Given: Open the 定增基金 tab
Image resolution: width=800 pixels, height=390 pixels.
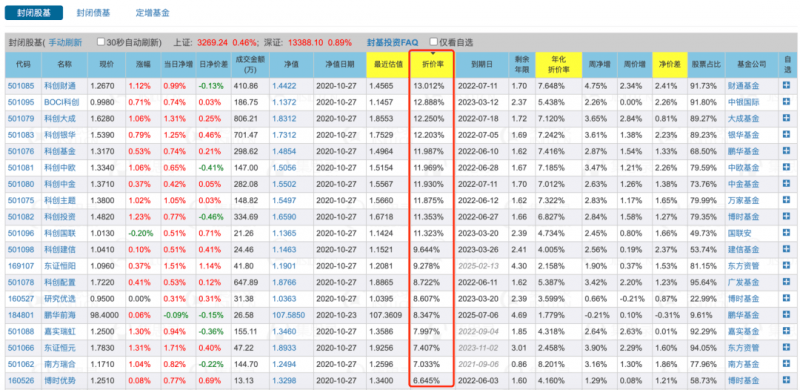Looking at the screenshot, I should [x=153, y=13].
